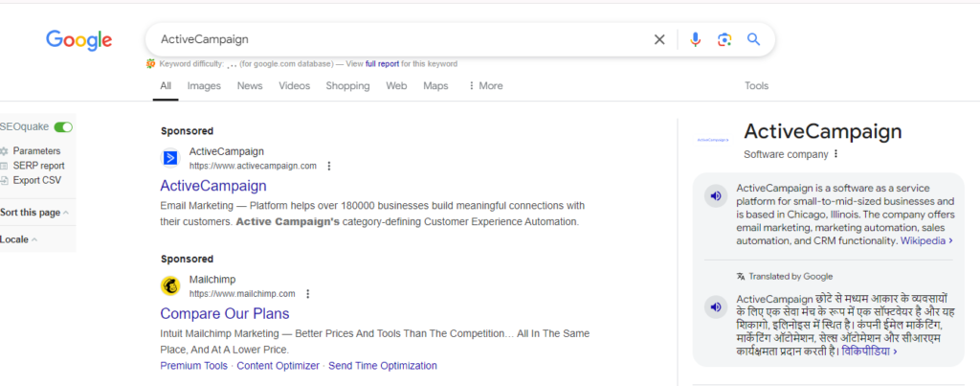Open Google Lens image search

tap(724, 40)
